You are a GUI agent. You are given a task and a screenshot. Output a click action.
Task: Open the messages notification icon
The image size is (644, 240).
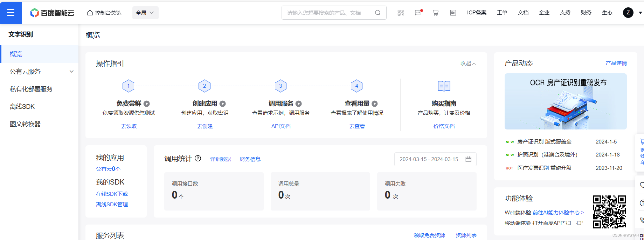[418, 13]
